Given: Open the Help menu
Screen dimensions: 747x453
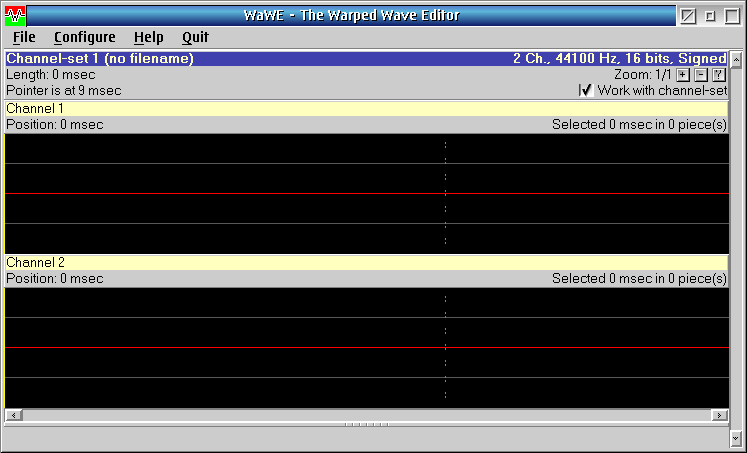Looking at the screenshot, I should tap(148, 37).
